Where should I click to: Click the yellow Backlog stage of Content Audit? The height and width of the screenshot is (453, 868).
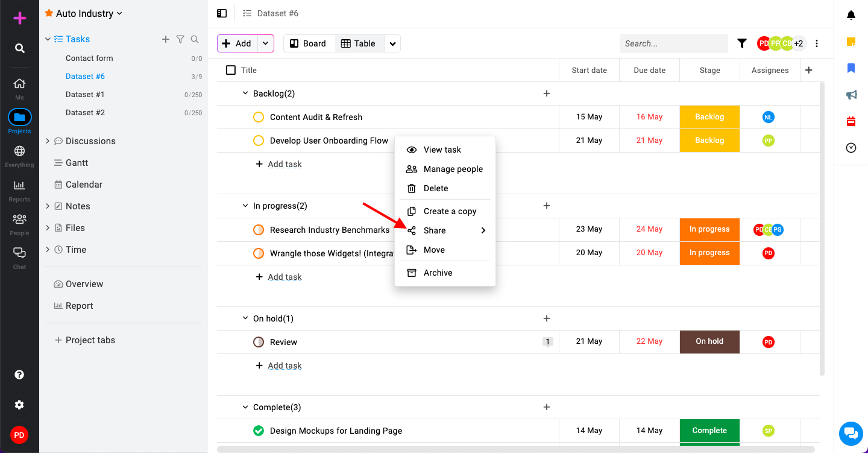[x=709, y=117]
